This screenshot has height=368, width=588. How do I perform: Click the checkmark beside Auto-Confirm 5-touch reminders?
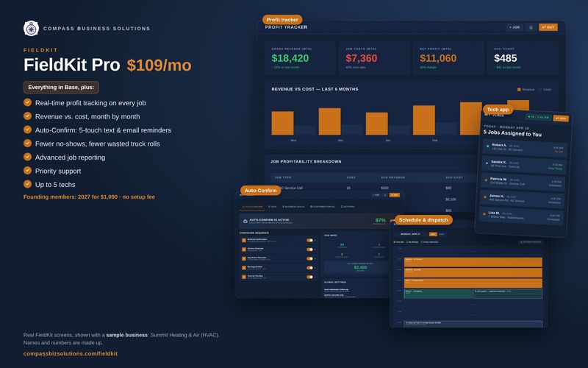pyautogui.click(x=27, y=130)
